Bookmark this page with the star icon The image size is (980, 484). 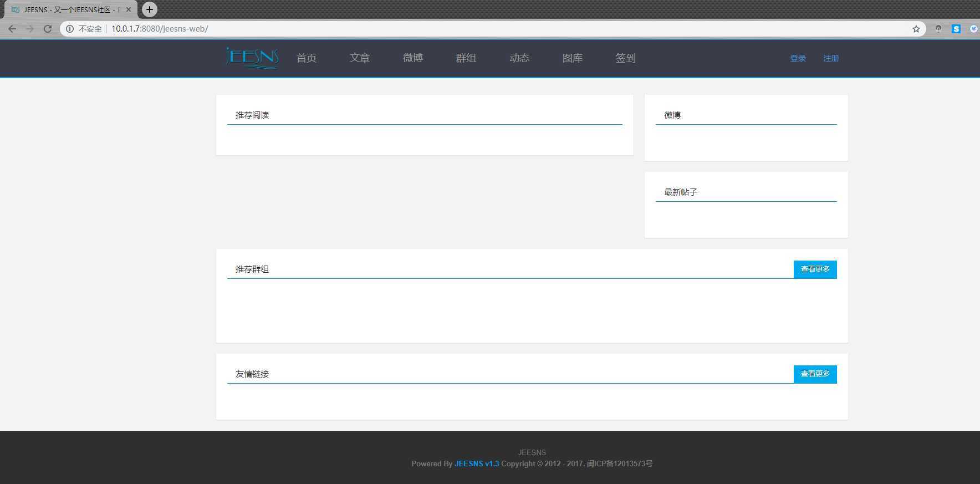916,29
